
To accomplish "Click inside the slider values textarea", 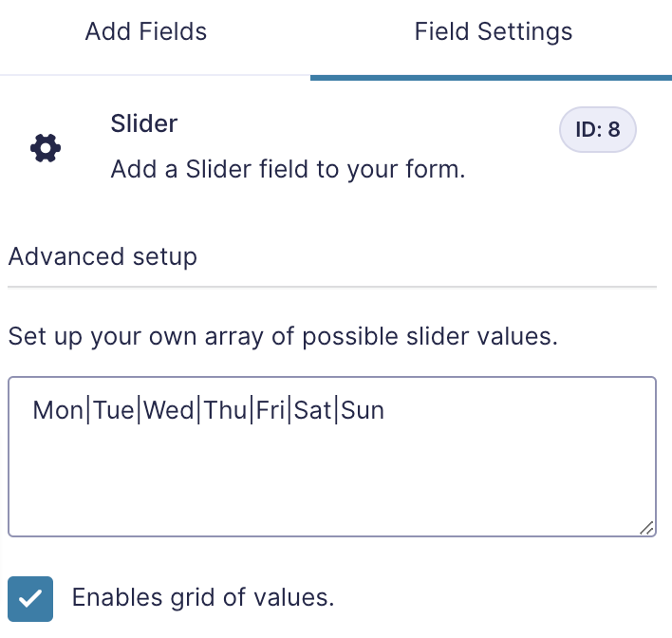I will point(332,457).
